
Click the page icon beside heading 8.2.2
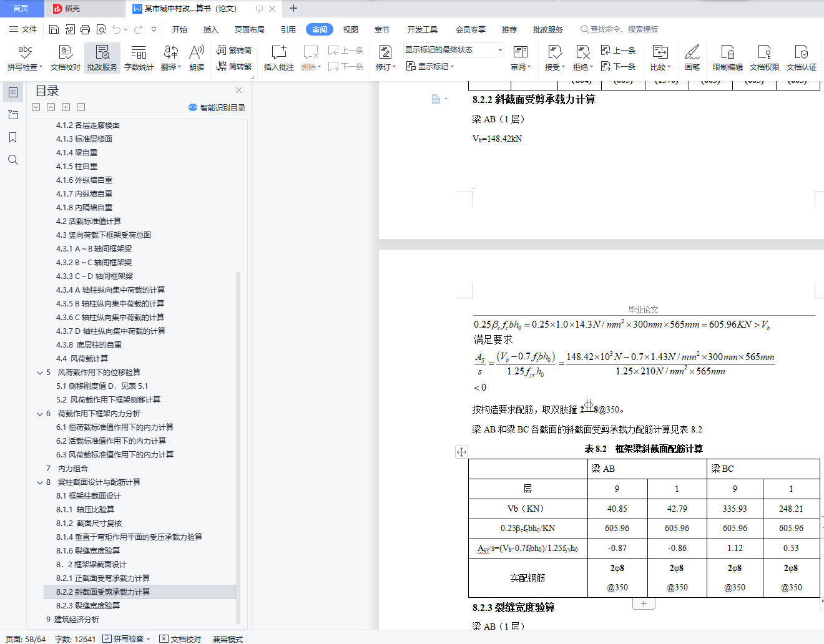436,99
